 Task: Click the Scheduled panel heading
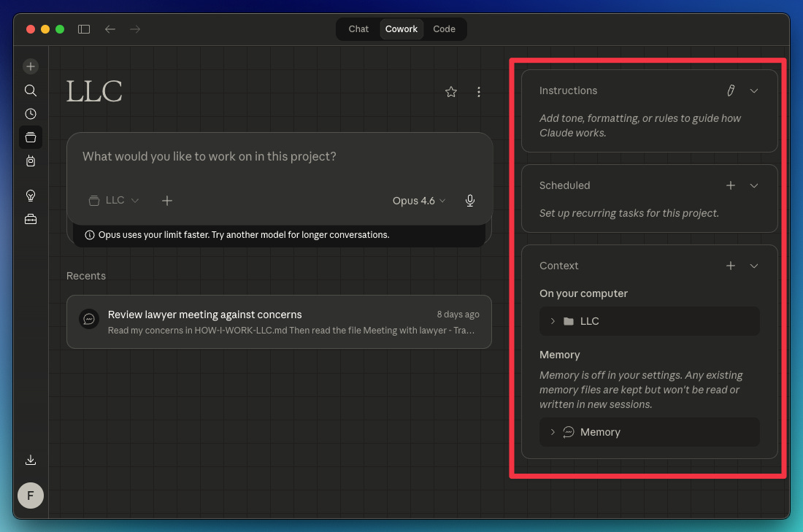[564, 185]
